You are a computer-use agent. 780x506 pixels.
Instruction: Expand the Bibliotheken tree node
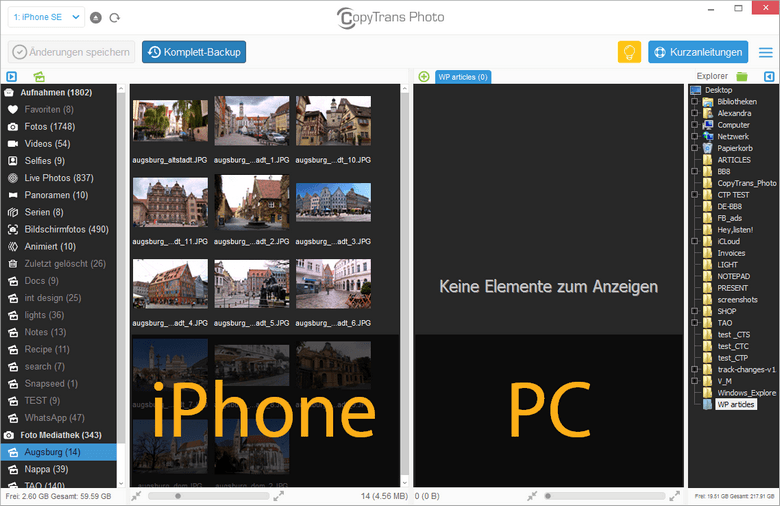pyautogui.click(x=695, y=101)
